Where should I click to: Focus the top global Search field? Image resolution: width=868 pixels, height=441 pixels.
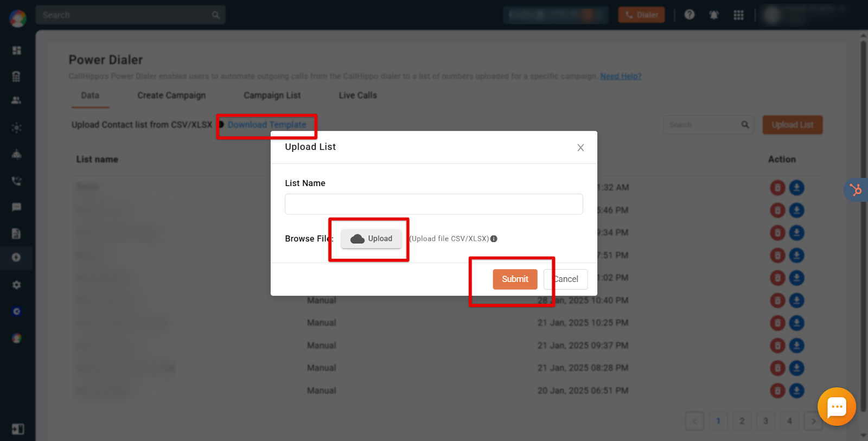pyautogui.click(x=130, y=15)
